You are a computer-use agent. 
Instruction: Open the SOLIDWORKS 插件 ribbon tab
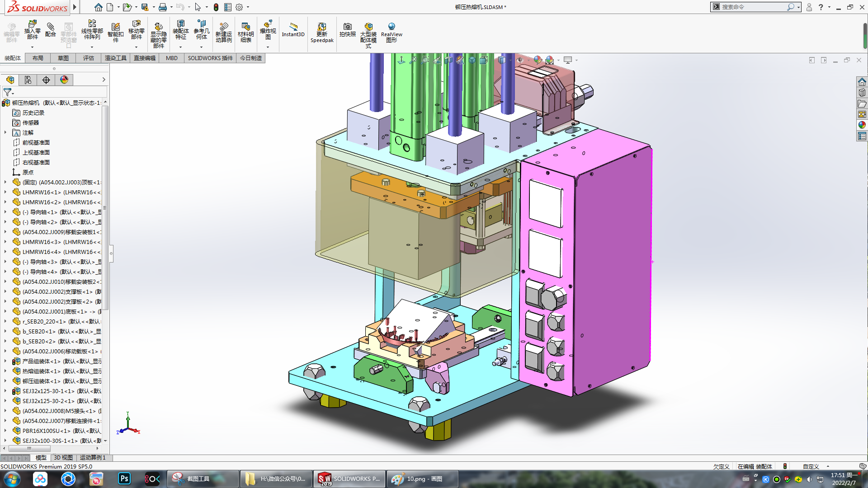[x=210, y=58]
